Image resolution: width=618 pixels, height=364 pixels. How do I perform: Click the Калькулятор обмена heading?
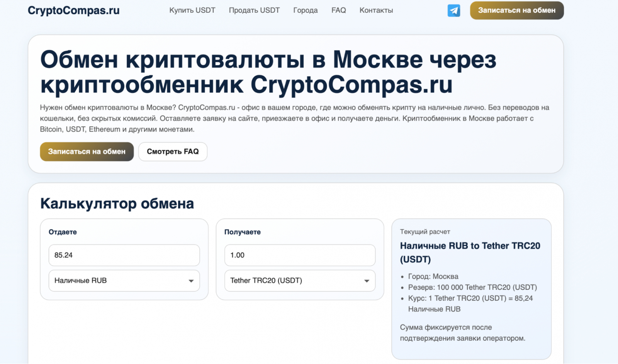click(x=117, y=203)
